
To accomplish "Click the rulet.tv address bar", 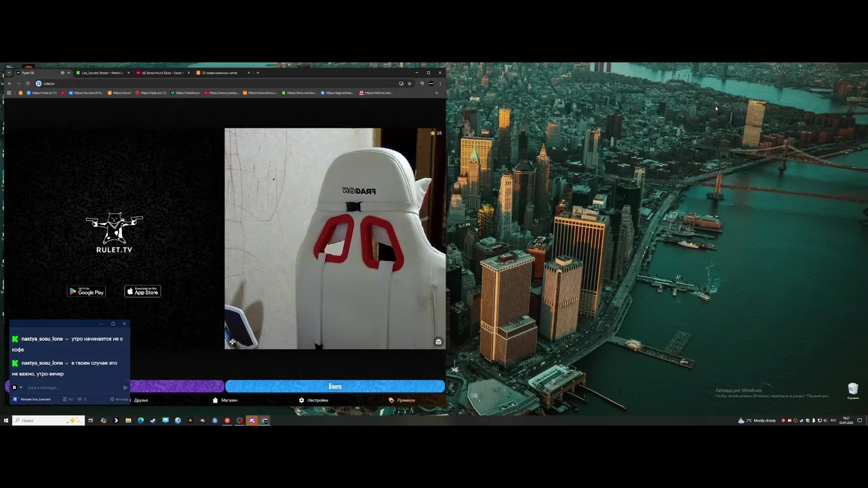I will click(217, 83).
